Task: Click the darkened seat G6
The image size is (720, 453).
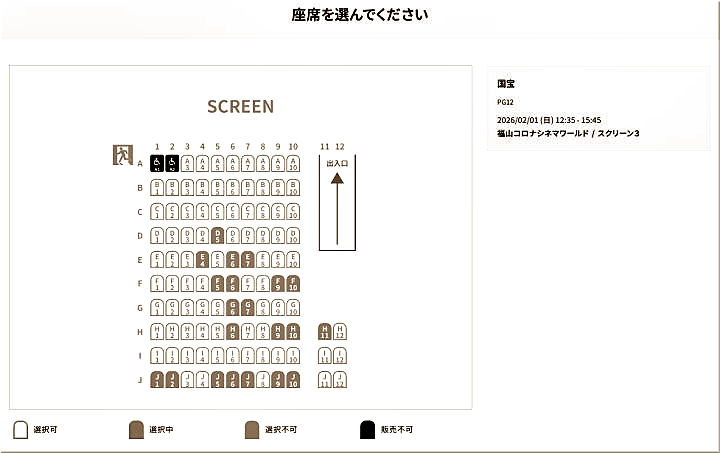Action: tap(232, 307)
